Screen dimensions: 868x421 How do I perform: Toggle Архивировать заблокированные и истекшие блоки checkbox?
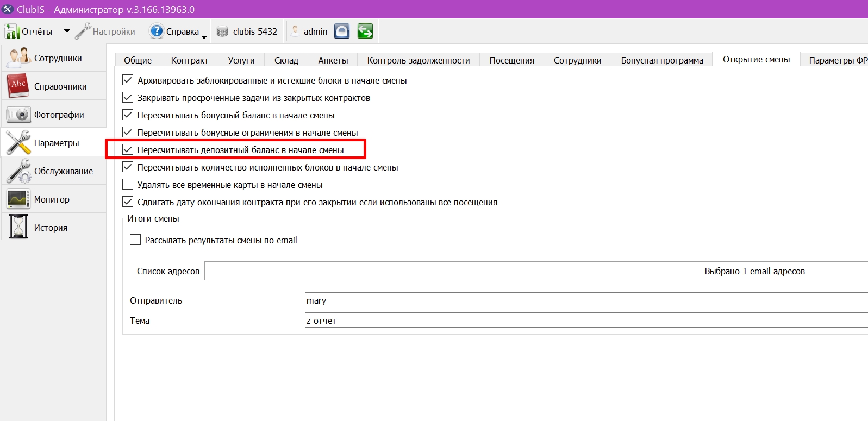pos(128,80)
